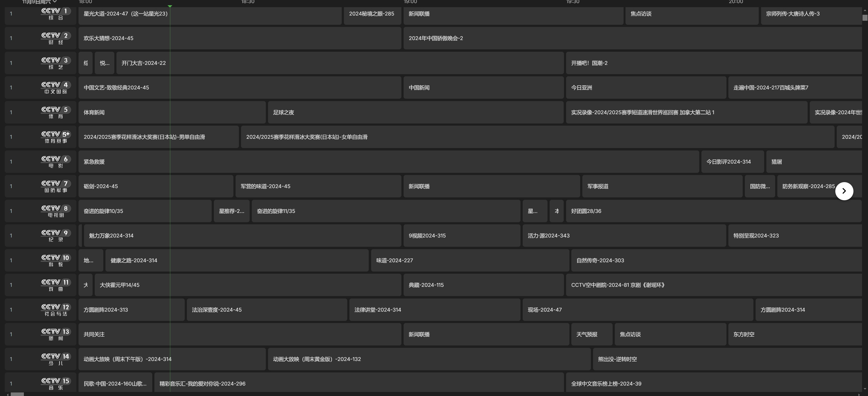
Task: Select the CCTV 3 综艺 channel logo
Action: click(x=56, y=63)
